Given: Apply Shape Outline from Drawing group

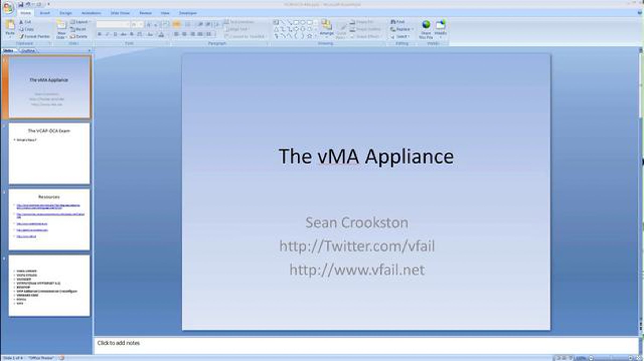Looking at the screenshot, I should point(365,29).
